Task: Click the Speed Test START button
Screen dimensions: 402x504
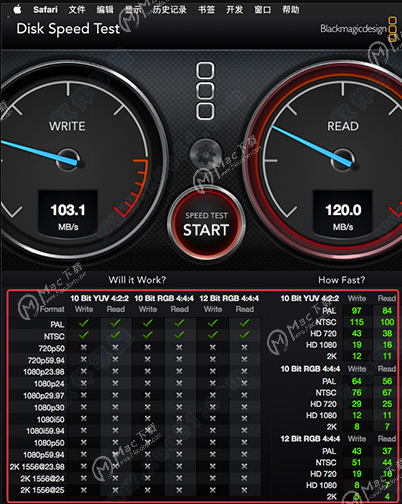Action: point(206,223)
